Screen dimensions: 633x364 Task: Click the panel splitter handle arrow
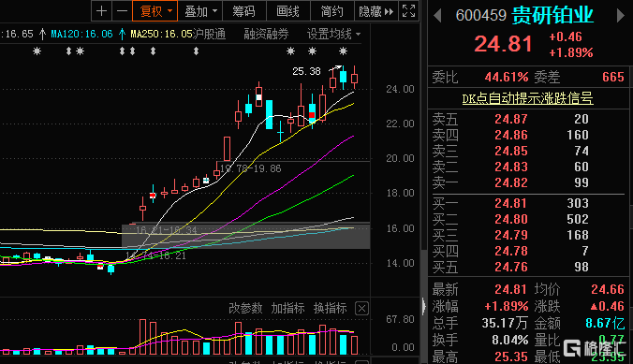424,306
